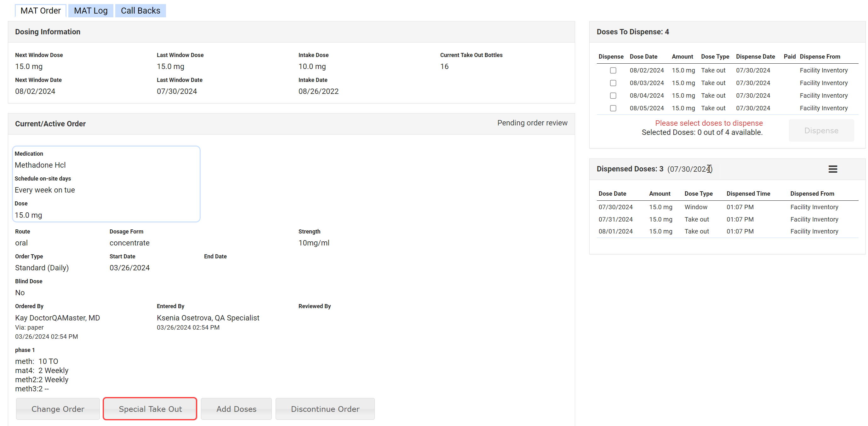Click the Dispensed Time column header

coord(748,193)
